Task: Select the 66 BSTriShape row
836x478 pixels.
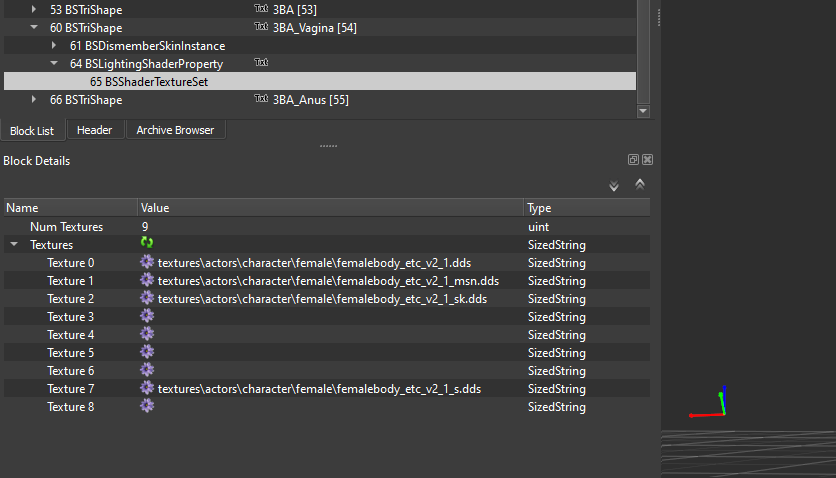Action: point(320,100)
